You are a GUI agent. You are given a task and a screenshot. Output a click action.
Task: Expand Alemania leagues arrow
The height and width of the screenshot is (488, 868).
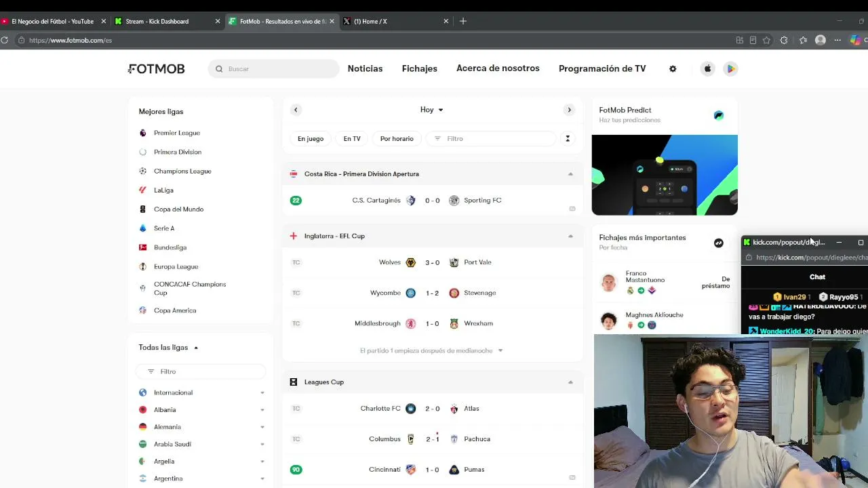tap(262, 427)
